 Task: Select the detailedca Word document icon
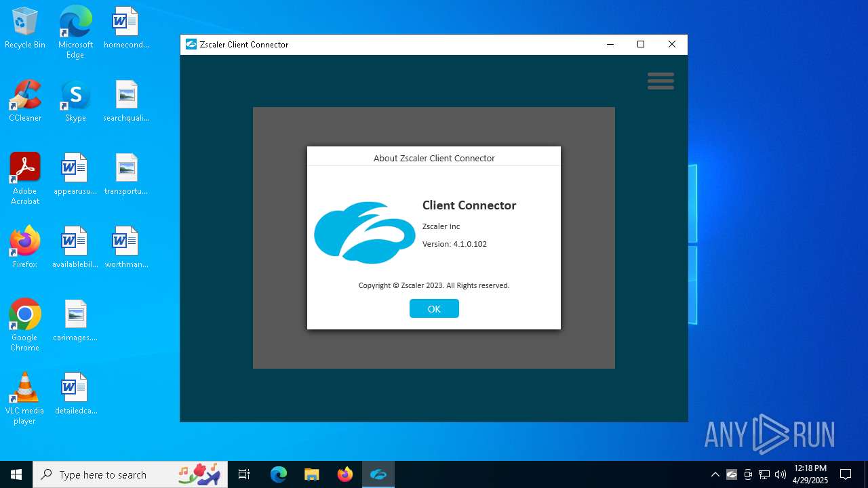[x=75, y=394]
